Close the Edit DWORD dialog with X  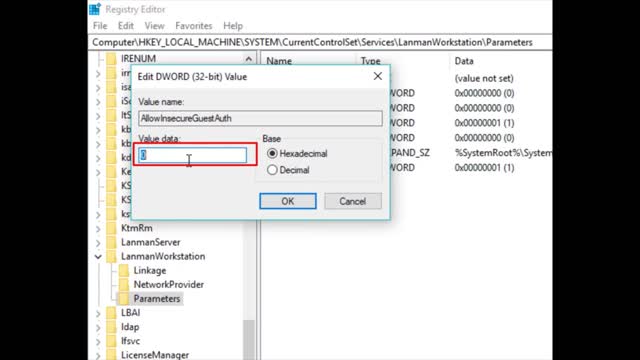[378, 76]
